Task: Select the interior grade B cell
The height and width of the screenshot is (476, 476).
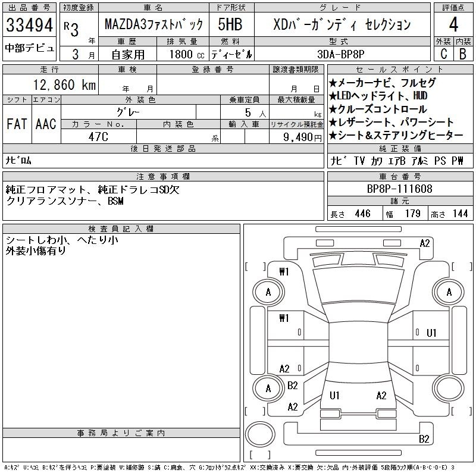Action: click(462, 53)
